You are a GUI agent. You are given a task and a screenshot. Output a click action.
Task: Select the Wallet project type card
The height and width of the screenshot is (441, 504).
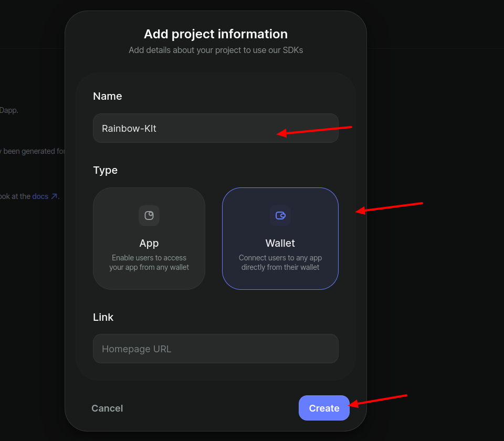tap(280, 238)
